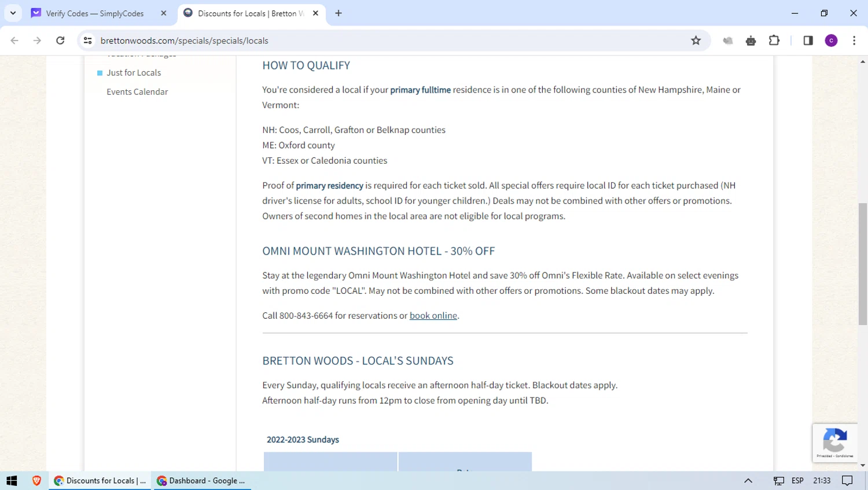Reload the current page
The height and width of the screenshot is (490, 868).
[x=60, y=40]
